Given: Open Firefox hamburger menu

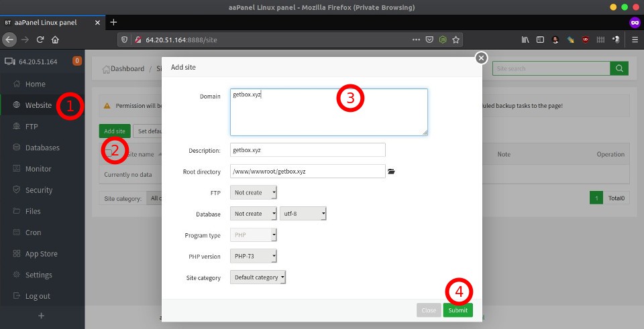Looking at the screenshot, I should click(635, 40).
